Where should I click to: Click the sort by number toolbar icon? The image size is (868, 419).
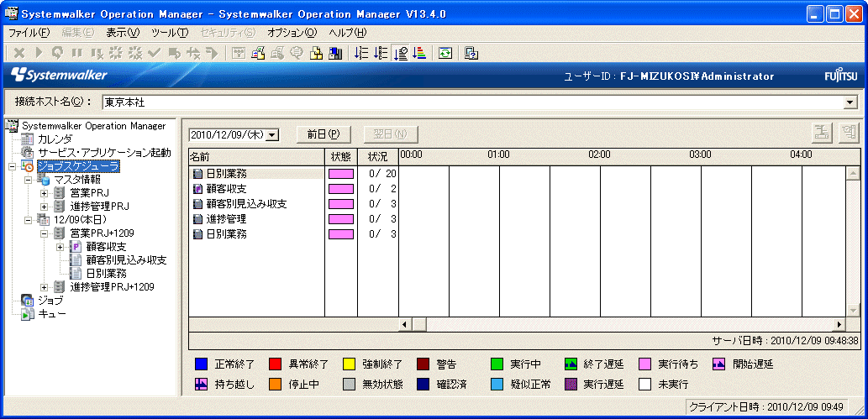tap(361, 53)
